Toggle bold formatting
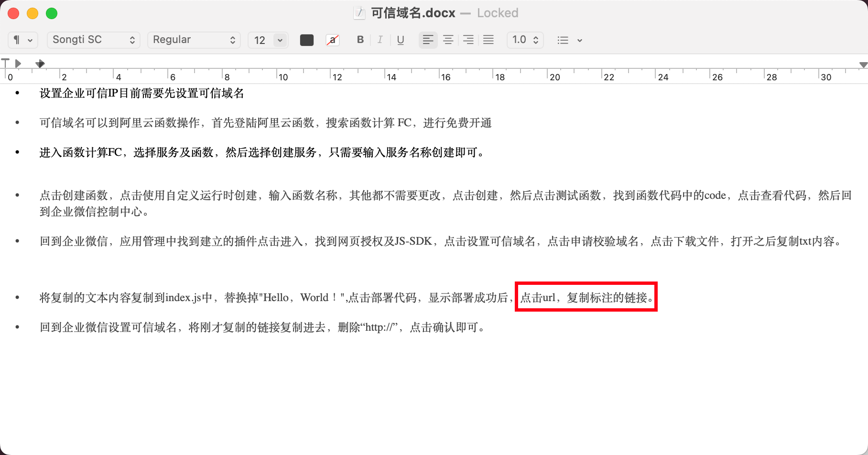Viewport: 868px width, 455px height. pyautogui.click(x=360, y=40)
